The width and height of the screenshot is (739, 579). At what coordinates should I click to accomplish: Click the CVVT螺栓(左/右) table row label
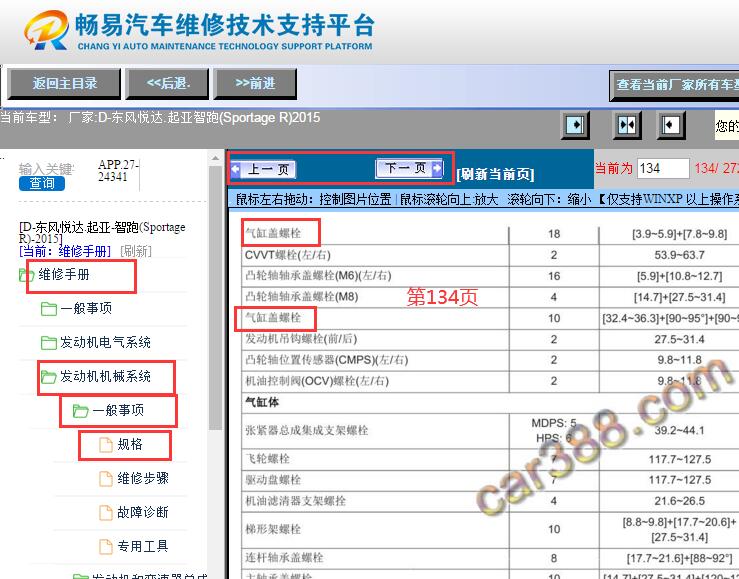point(287,255)
